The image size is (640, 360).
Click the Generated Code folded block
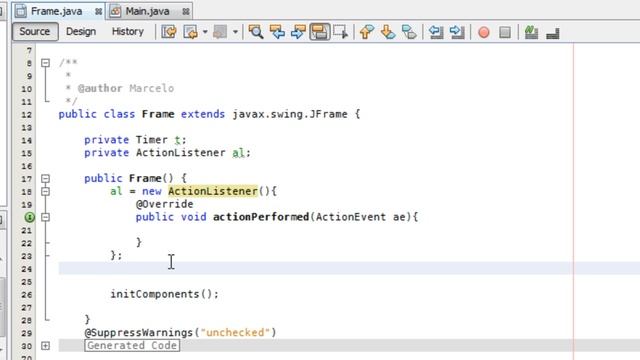click(x=132, y=345)
